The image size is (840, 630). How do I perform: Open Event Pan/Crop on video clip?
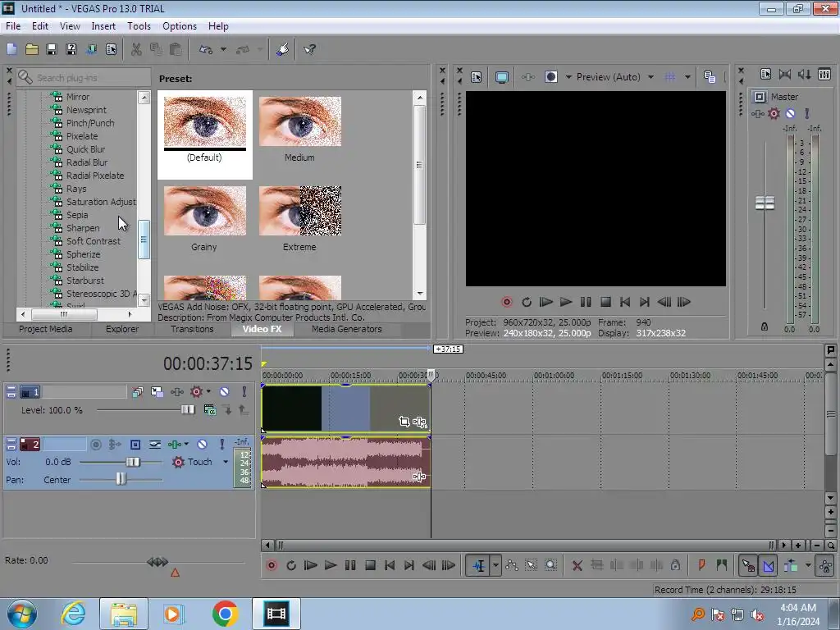click(x=404, y=422)
